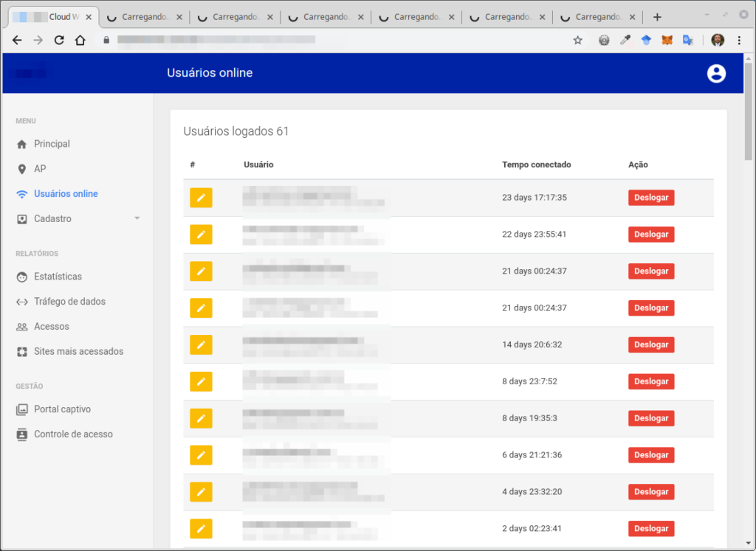Open Controle de acesso page

click(73, 434)
